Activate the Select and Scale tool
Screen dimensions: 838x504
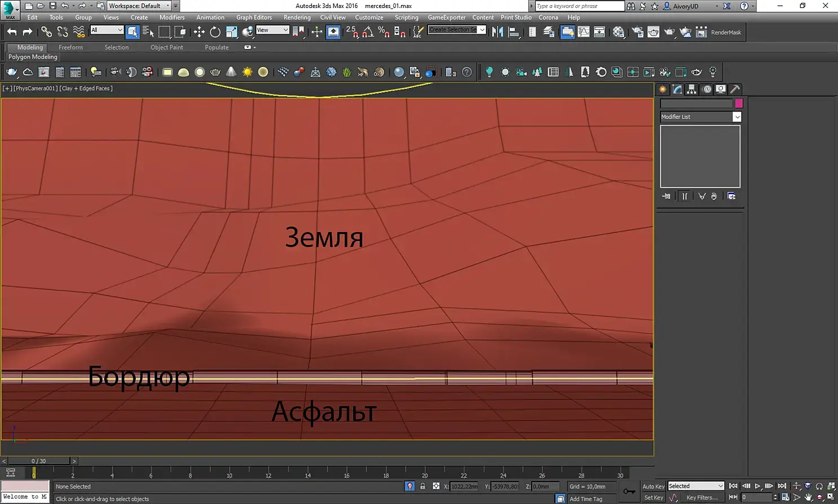pos(231,32)
